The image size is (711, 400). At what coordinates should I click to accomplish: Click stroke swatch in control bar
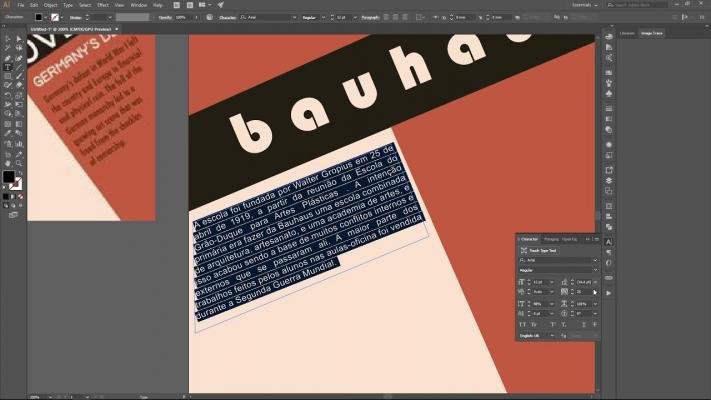click(x=55, y=17)
